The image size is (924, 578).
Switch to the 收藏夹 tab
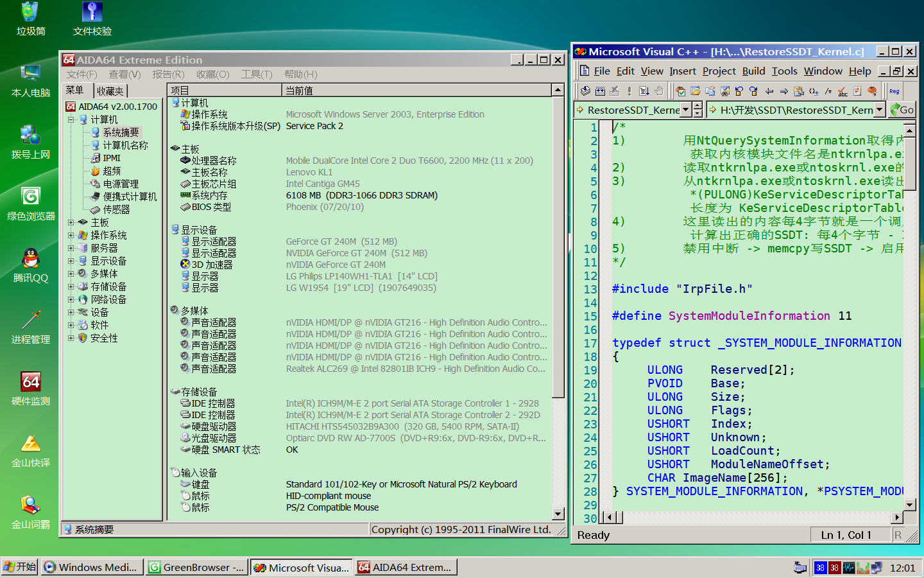click(x=110, y=91)
